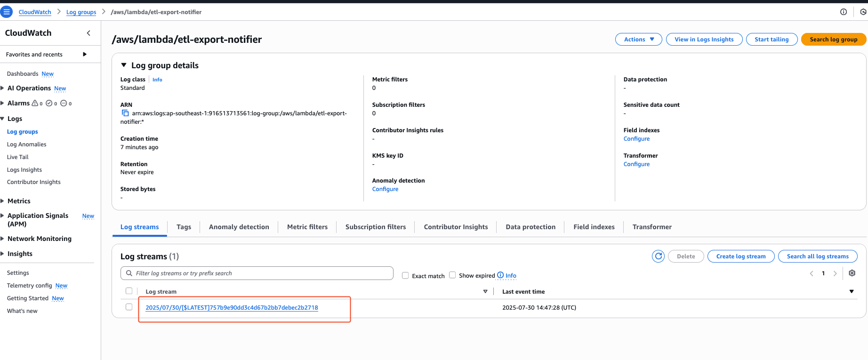This screenshot has height=360, width=868.
Task: Expand the Alarms section
Action: 2,103
